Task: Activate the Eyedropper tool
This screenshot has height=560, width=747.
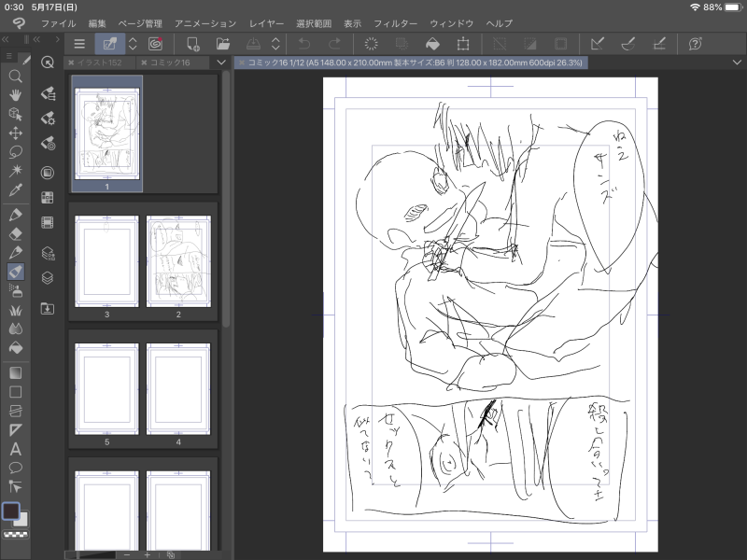Action: [x=15, y=190]
